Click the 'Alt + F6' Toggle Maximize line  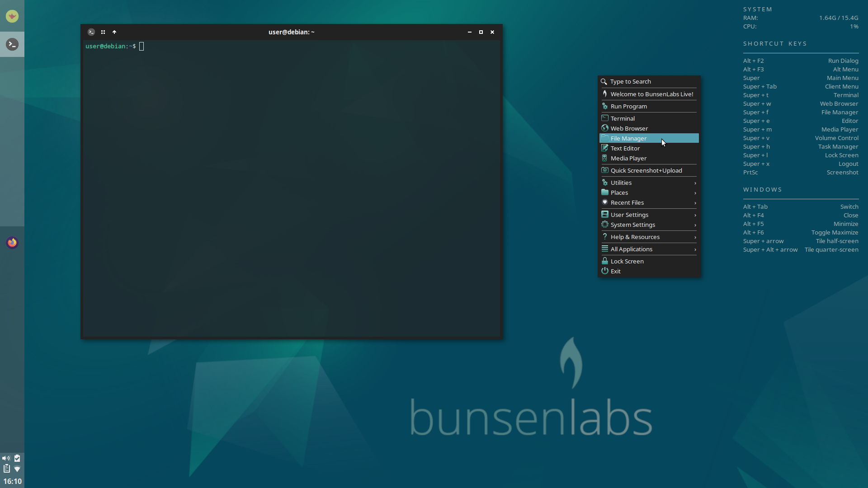[x=801, y=233]
